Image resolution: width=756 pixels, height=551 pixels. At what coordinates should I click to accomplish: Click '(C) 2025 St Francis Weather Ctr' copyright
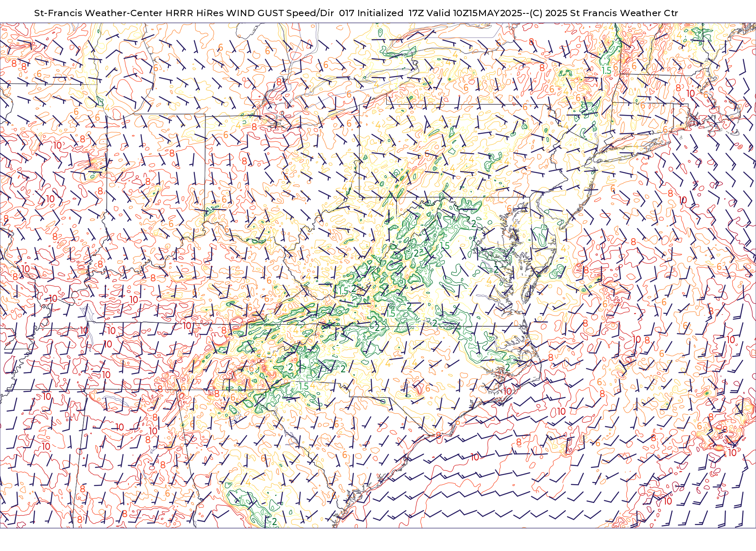(604, 13)
